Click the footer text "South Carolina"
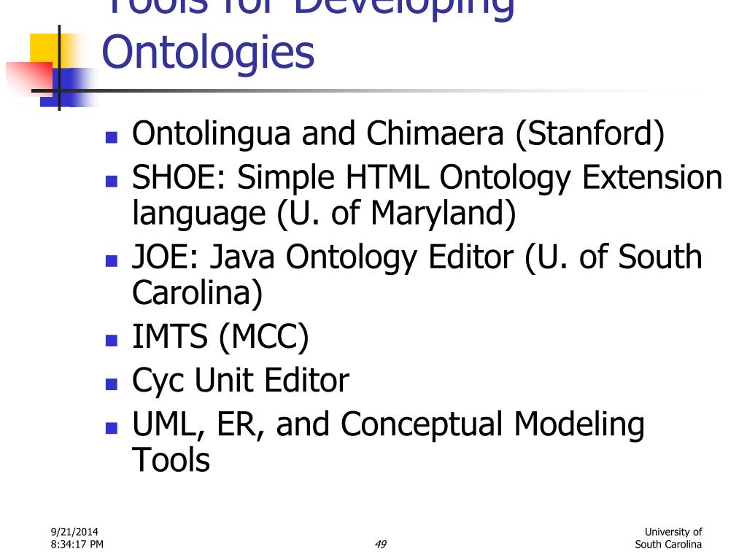Screen dimensions: 747x560 [668, 544]
